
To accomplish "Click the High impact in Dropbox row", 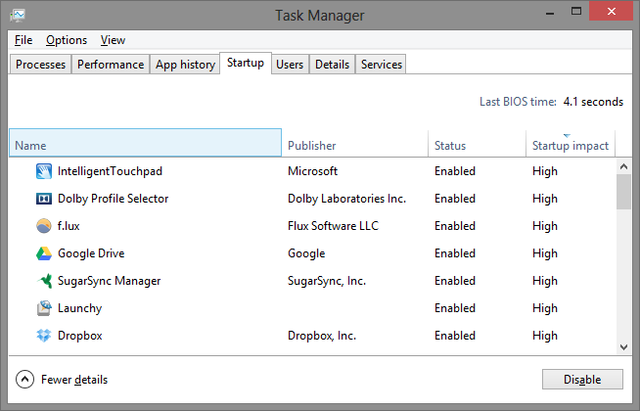I will (x=545, y=336).
